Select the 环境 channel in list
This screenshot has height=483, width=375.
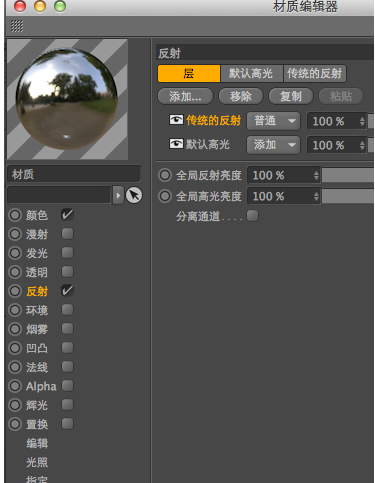pos(37,310)
